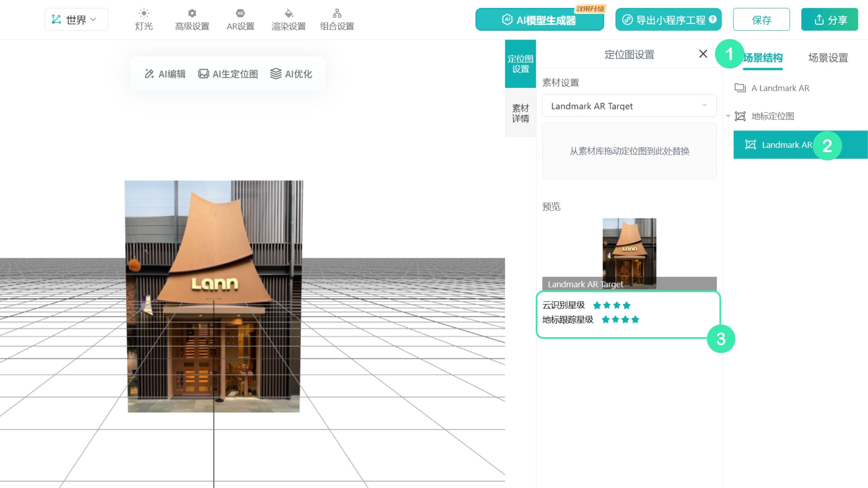This screenshot has height=488, width=868.
Task: Click the 保存 save button
Action: click(761, 20)
